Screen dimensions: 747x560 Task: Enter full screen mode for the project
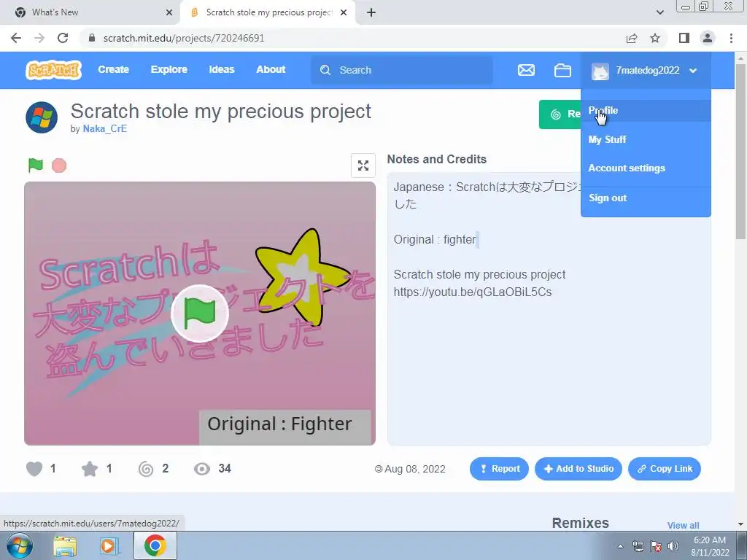363,166
